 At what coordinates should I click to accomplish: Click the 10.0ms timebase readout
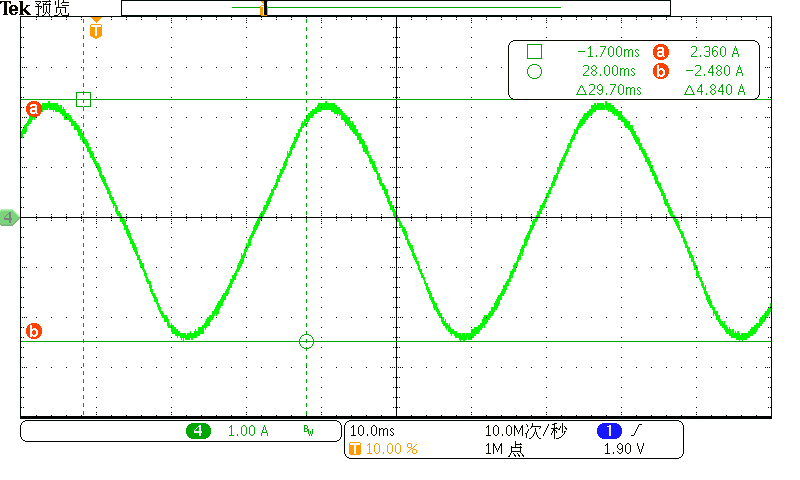(372, 431)
